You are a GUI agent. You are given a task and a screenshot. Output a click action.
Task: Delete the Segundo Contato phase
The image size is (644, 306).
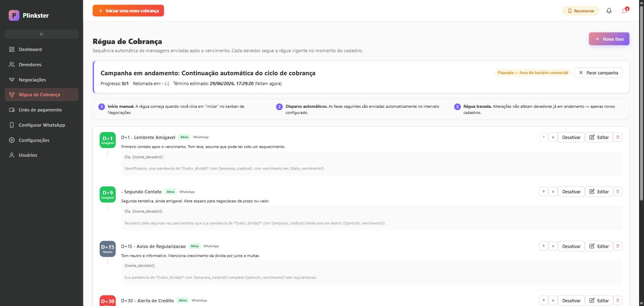(618, 192)
